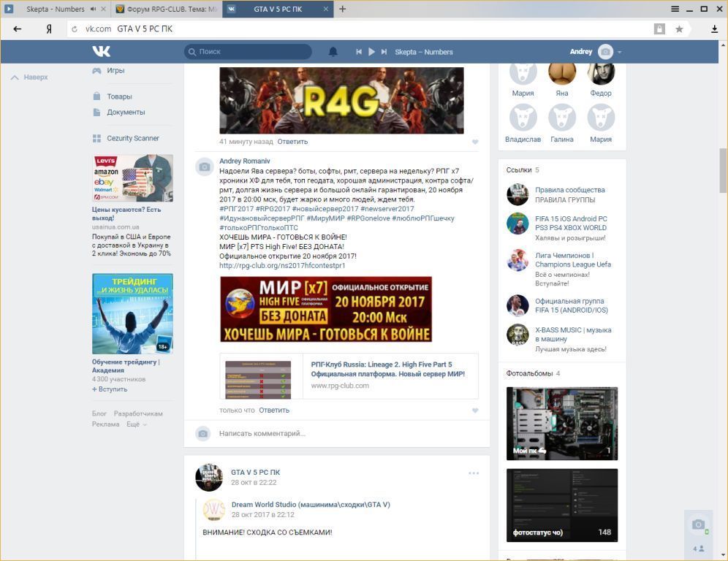
Task: Skip to previous track in VK player
Action: (359, 52)
